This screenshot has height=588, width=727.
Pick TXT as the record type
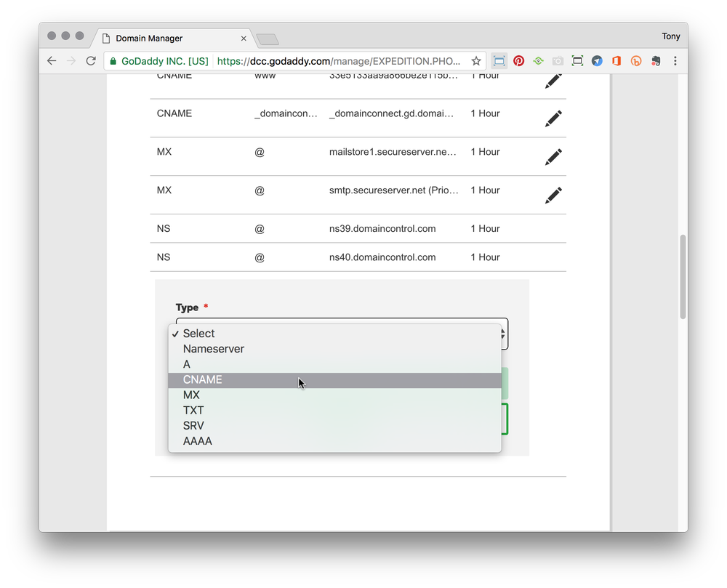tap(334, 410)
